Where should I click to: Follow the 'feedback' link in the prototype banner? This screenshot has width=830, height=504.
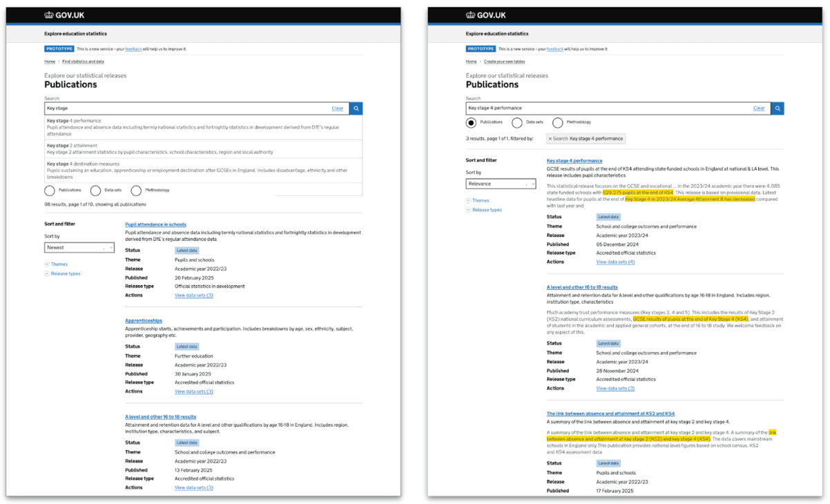point(133,48)
